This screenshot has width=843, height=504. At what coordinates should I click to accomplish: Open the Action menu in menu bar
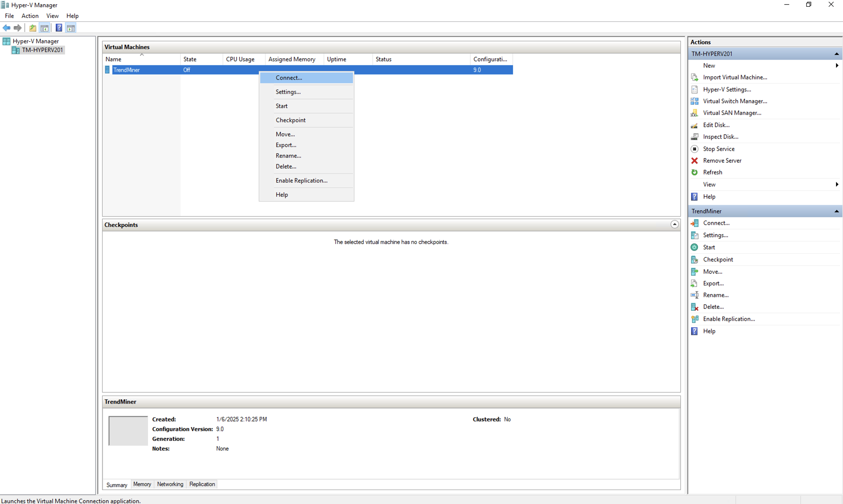30,16
